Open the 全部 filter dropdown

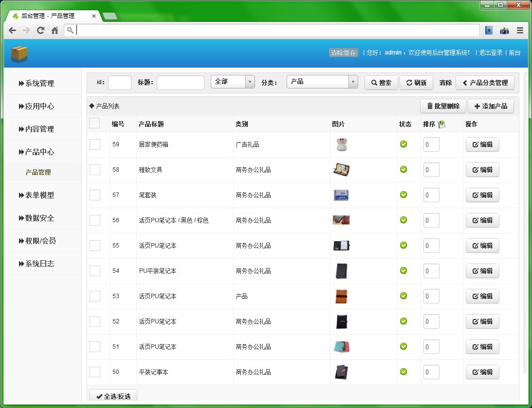(233, 82)
